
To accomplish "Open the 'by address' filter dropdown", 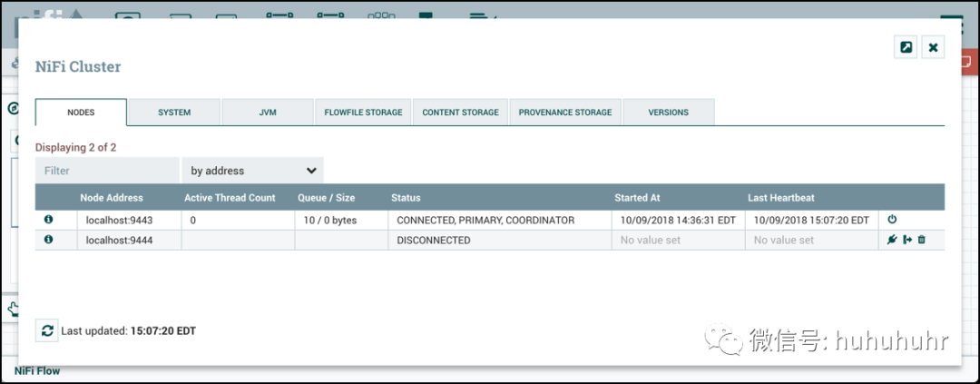I will [252, 170].
